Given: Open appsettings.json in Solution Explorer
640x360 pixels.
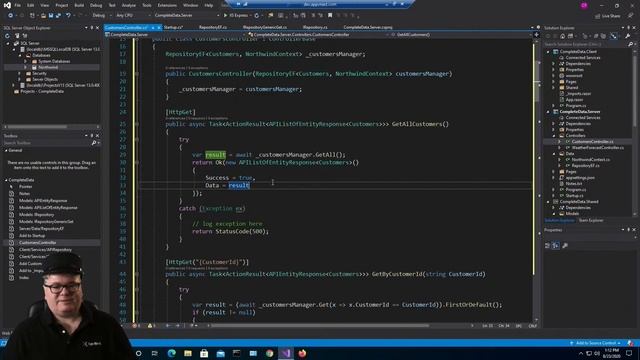Looking at the screenshot, I should tap(580, 178).
